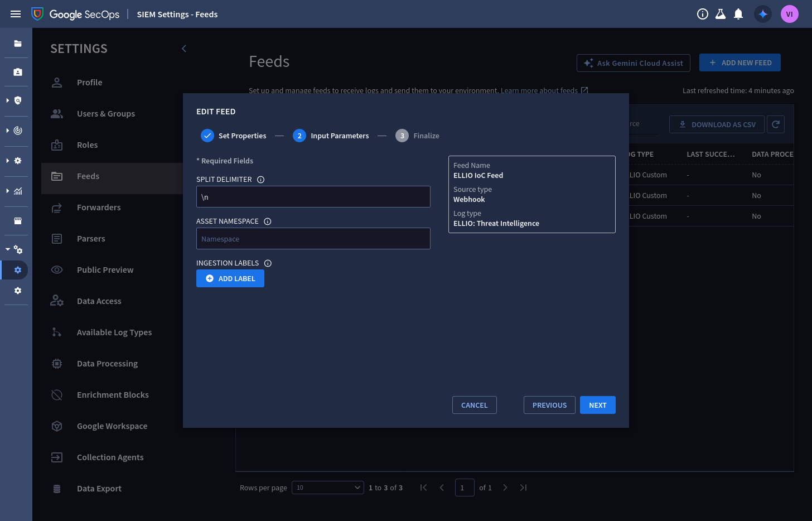
Task: Open Learn more about feeds link
Action: tap(544, 90)
